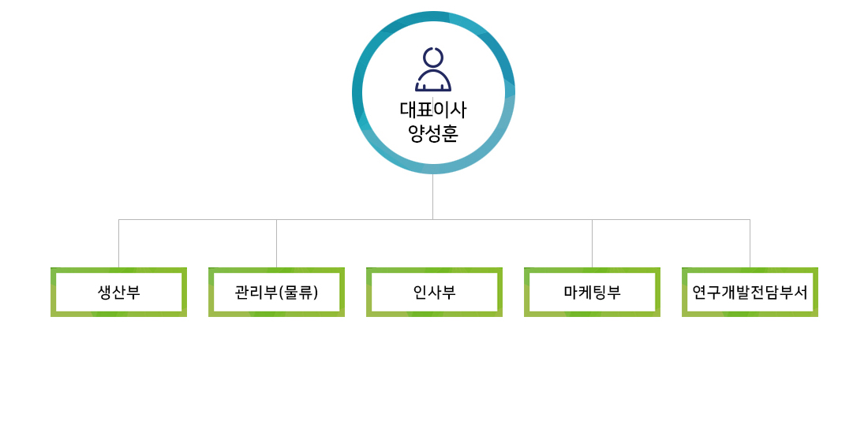This screenshot has width=868, height=440.
Task: Click the CEO person silhouette icon
Action: tap(433, 70)
